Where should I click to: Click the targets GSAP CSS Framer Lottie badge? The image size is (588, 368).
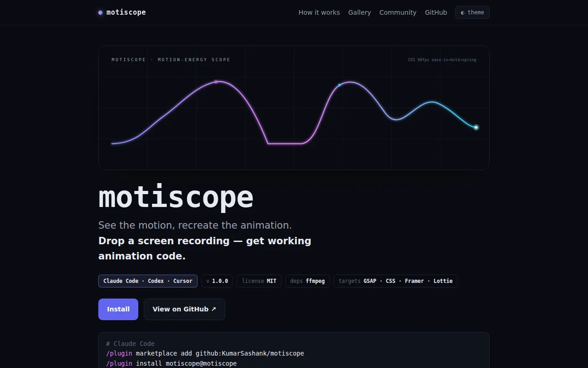[396, 281]
